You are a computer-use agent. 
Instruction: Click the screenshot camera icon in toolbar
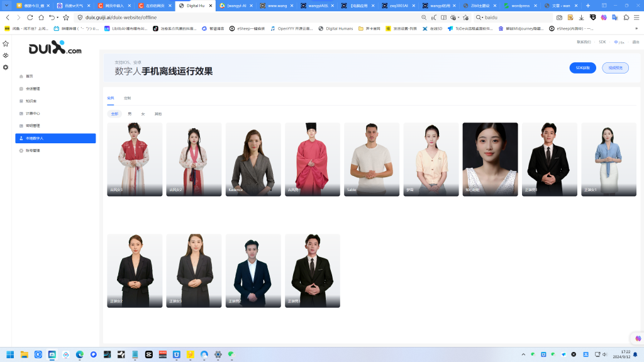coord(559,18)
